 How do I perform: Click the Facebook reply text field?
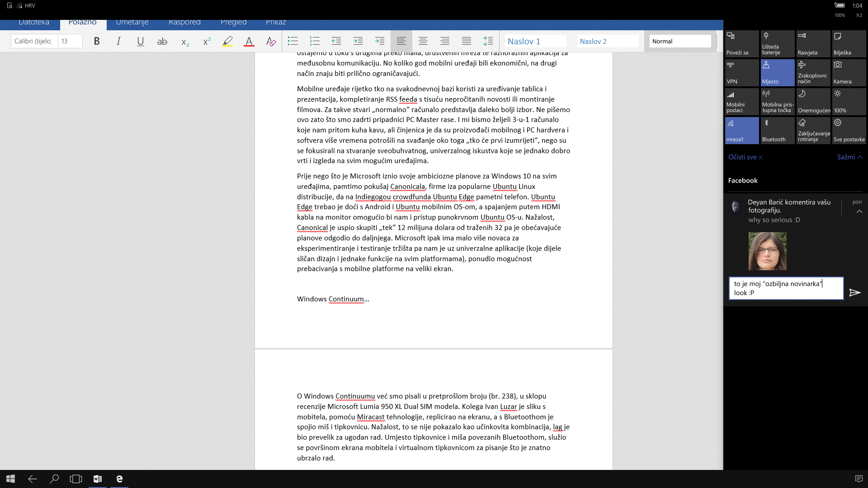point(786,288)
